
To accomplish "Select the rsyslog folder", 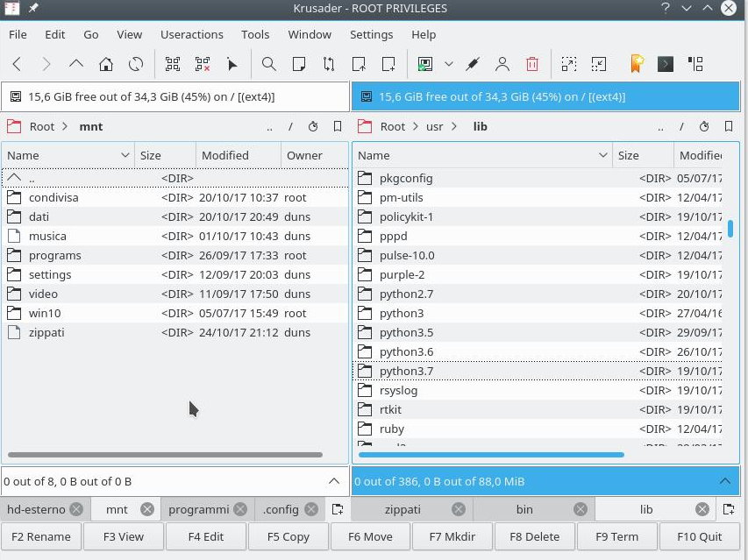I will pyautogui.click(x=539, y=390).
